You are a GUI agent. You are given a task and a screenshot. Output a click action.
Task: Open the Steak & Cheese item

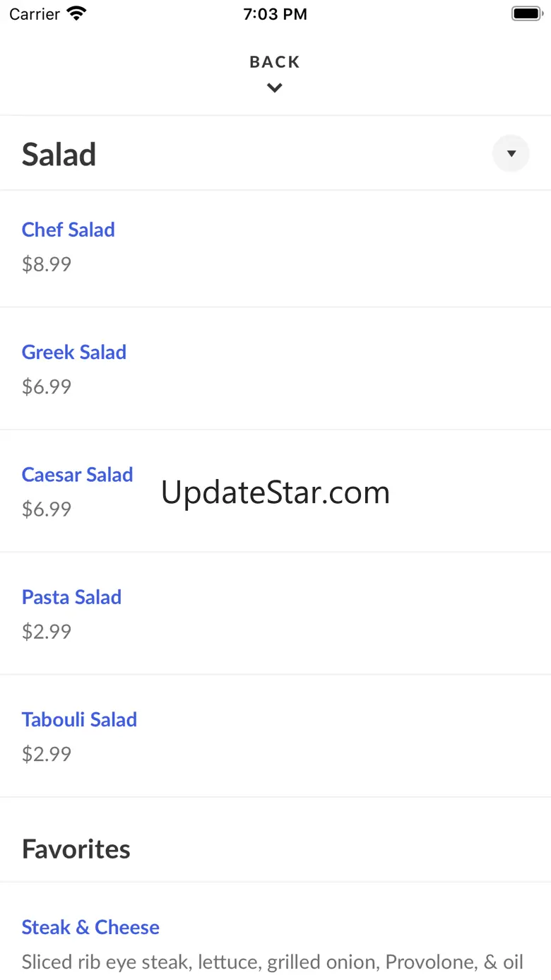click(90, 927)
